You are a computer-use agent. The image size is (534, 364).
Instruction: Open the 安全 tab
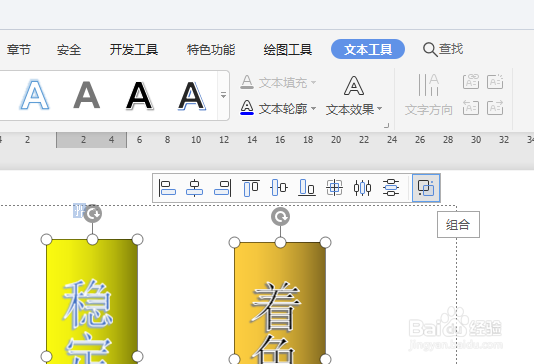coord(69,50)
